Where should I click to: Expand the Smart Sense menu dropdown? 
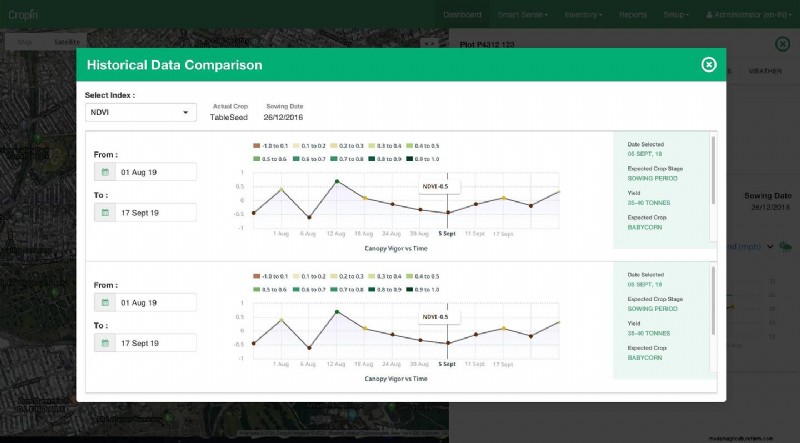525,15
